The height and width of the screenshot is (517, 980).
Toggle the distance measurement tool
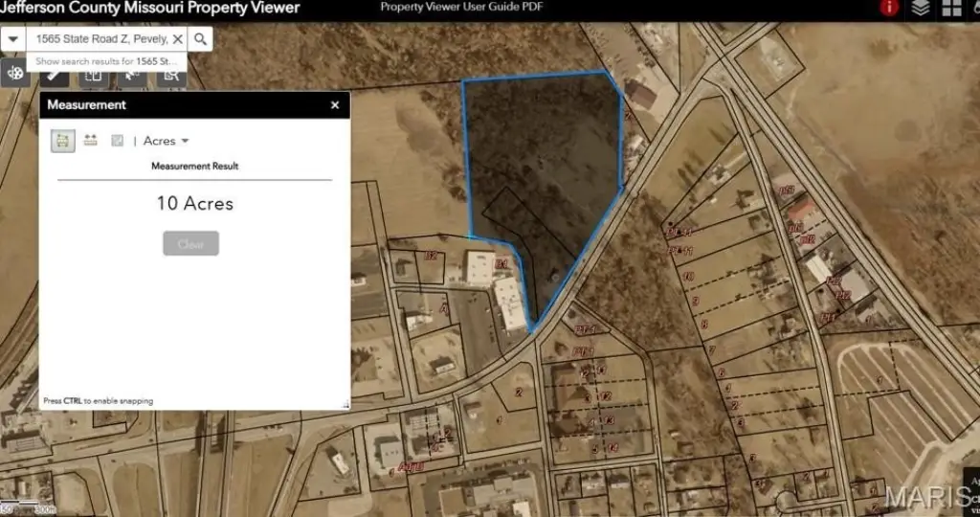(90, 141)
